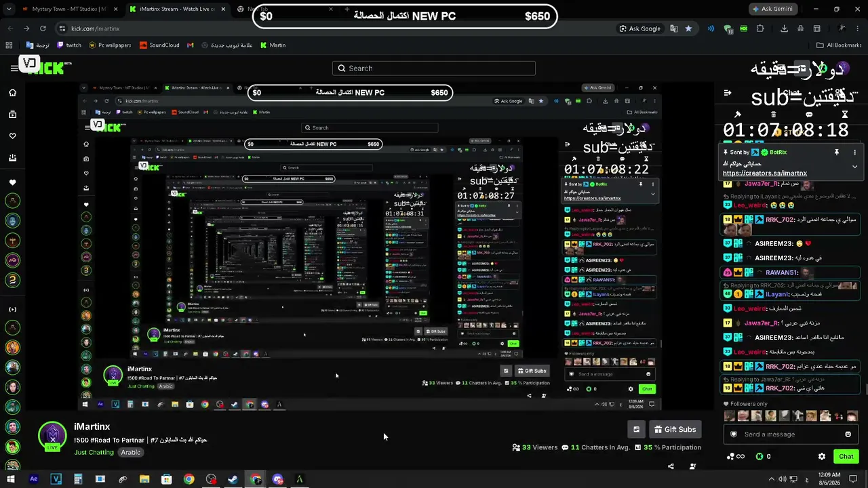
Task: Bookmark this page star icon
Action: tap(688, 28)
